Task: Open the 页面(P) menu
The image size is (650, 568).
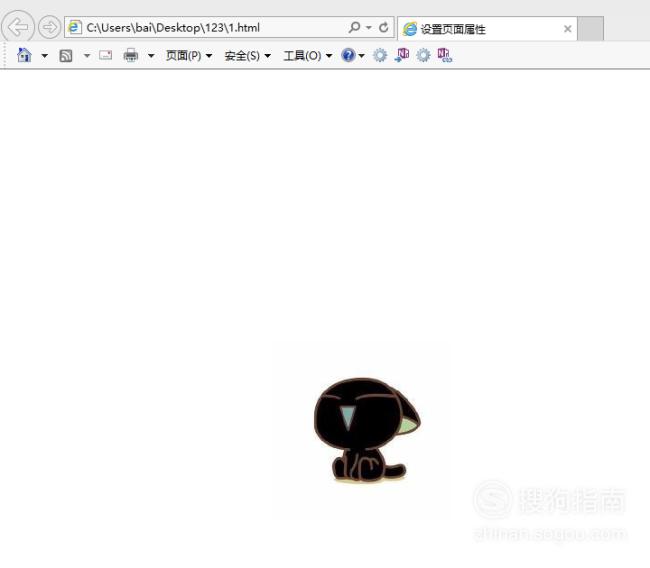Action: (189, 55)
